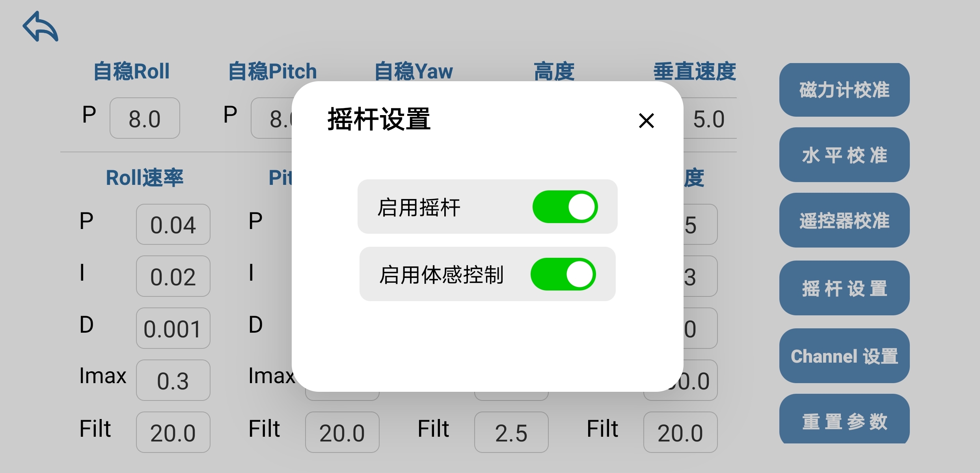Screen dimensions: 980x473
Task: Click the Roll速率 D field 0.001
Action: point(173,328)
